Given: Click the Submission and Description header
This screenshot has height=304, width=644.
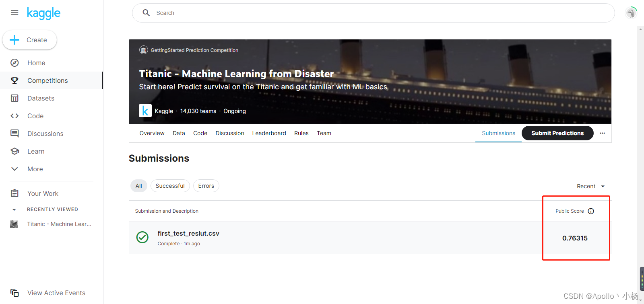Looking at the screenshot, I should click(x=167, y=211).
